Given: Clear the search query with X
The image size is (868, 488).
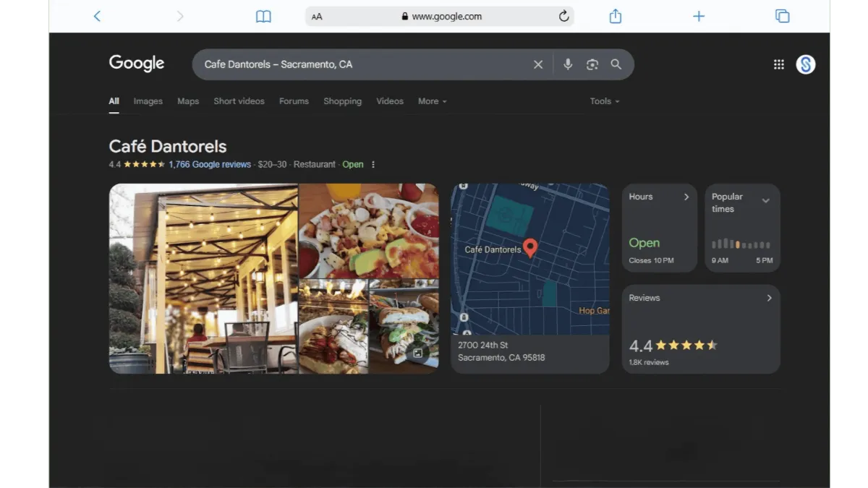Looking at the screenshot, I should click(538, 64).
